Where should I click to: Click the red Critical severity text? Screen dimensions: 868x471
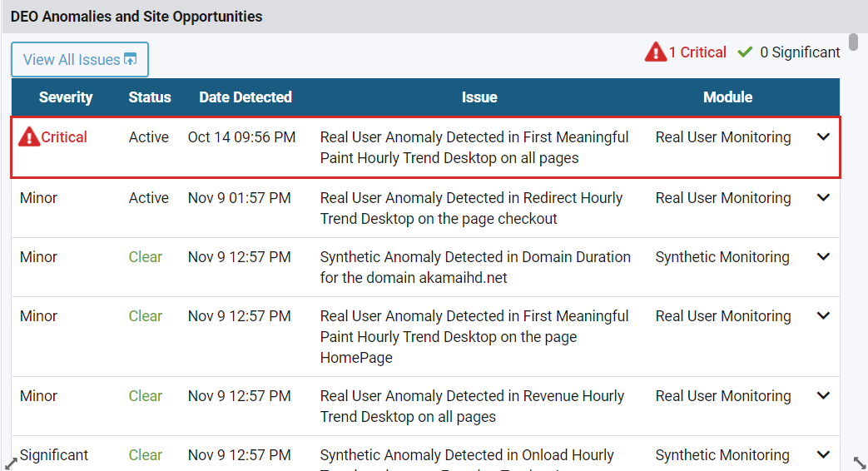[x=64, y=137]
